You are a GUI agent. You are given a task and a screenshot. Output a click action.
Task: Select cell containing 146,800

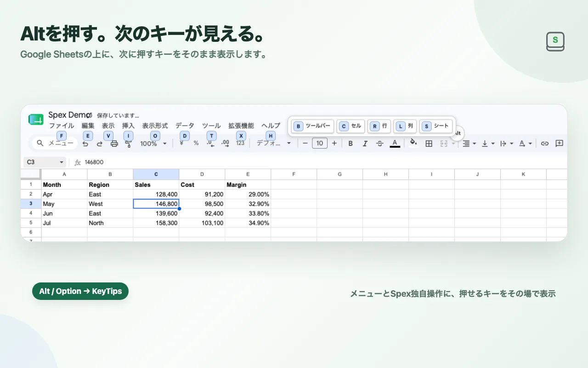coord(156,204)
